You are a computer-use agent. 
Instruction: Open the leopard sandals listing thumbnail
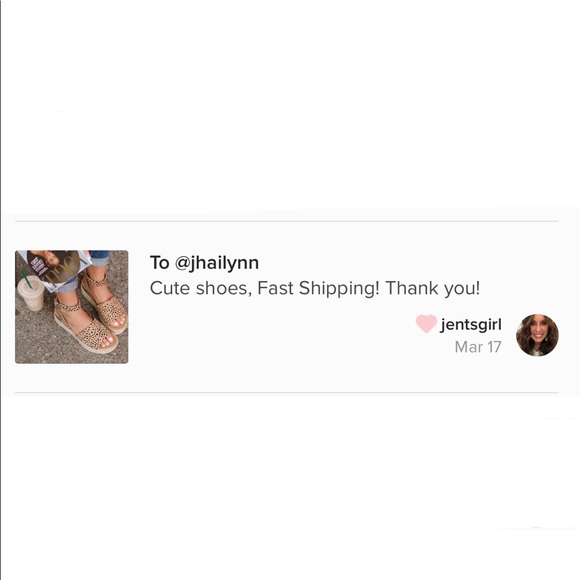click(x=72, y=307)
